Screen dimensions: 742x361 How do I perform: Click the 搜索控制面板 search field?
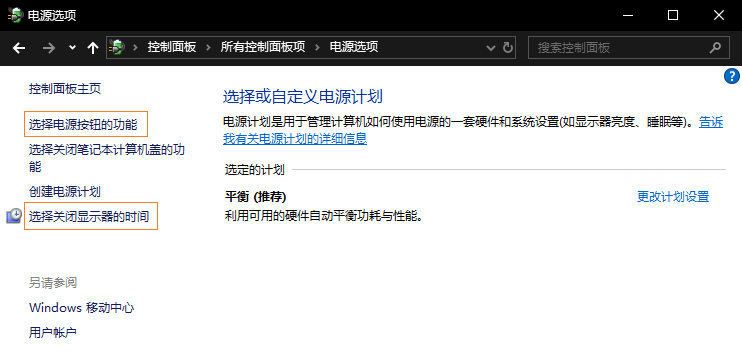click(629, 47)
